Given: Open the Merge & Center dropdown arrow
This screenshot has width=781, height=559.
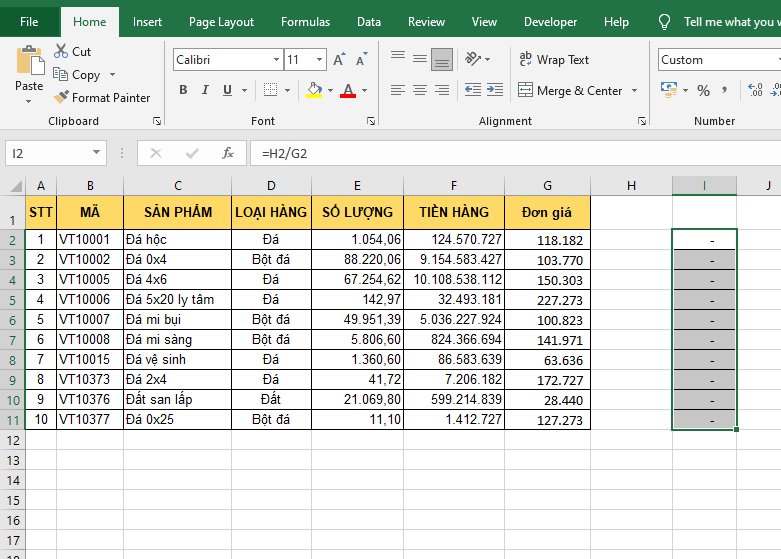Looking at the screenshot, I should pos(633,91).
